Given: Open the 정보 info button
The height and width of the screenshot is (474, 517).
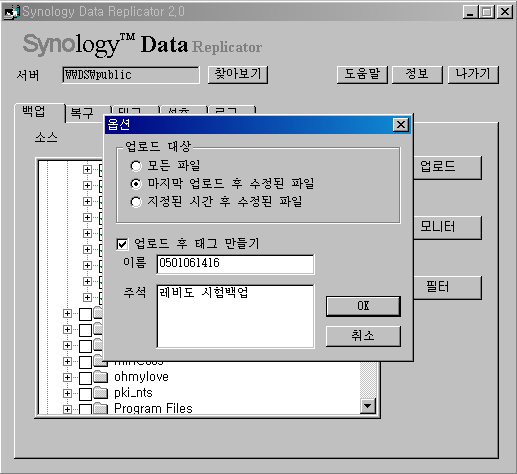Looking at the screenshot, I should click(x=417, y=74).
